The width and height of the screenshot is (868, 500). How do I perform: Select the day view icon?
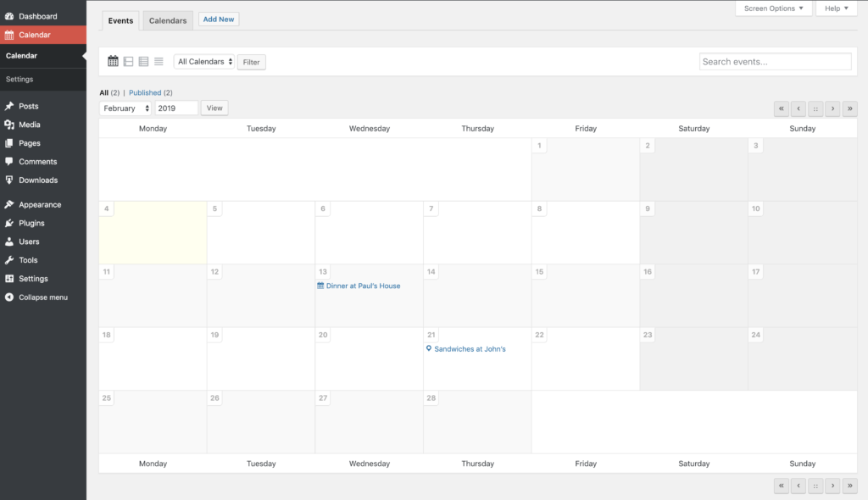[143, 62]
